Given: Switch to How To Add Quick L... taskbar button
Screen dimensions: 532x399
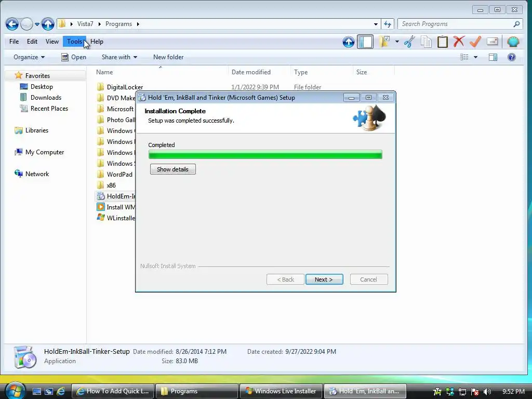Looking at the screenshot, I should [113, 391].
